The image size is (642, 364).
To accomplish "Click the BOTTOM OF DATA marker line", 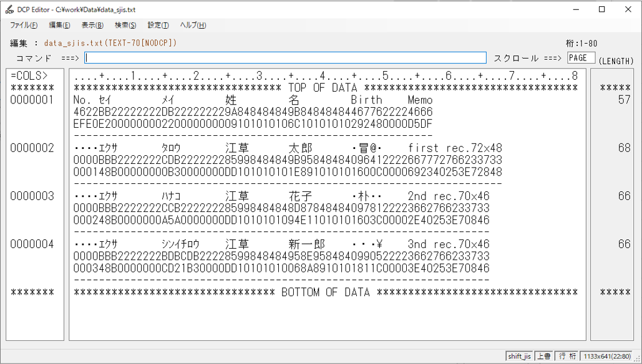I will [326, 292].
